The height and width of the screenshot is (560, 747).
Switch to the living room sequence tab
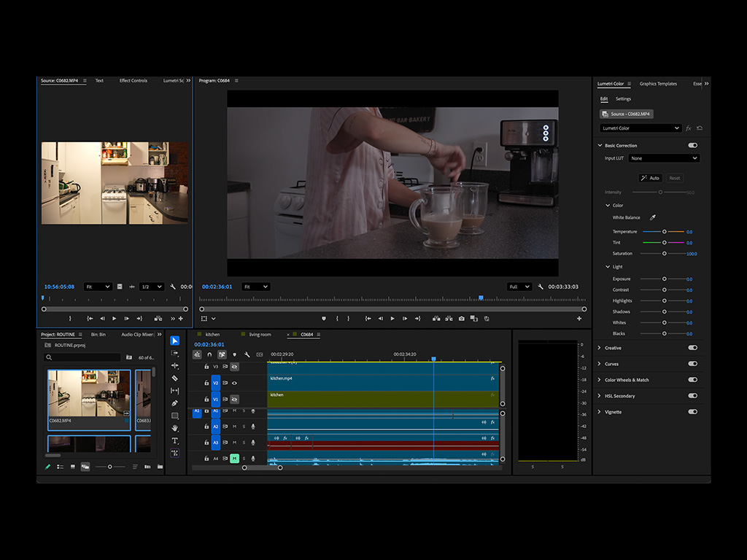point(260,335)
